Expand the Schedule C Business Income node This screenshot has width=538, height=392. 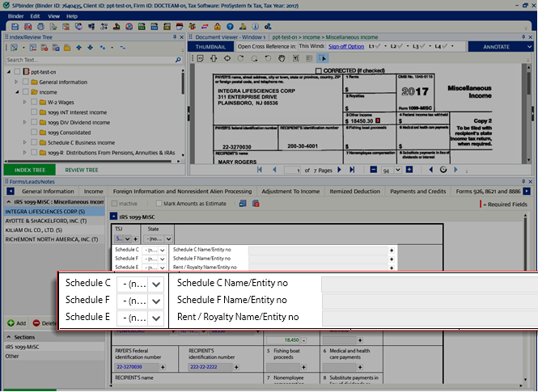25,141
